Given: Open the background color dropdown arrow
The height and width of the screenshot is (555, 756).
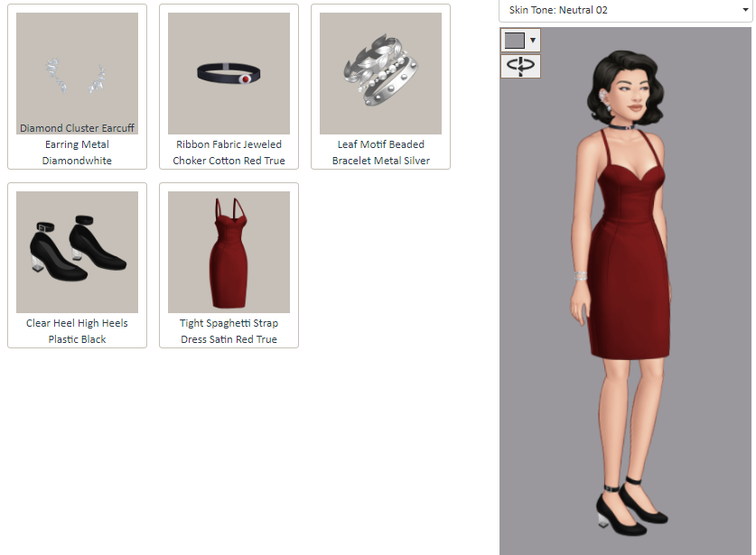Looking at the screenshot, I should click(533, 41).
